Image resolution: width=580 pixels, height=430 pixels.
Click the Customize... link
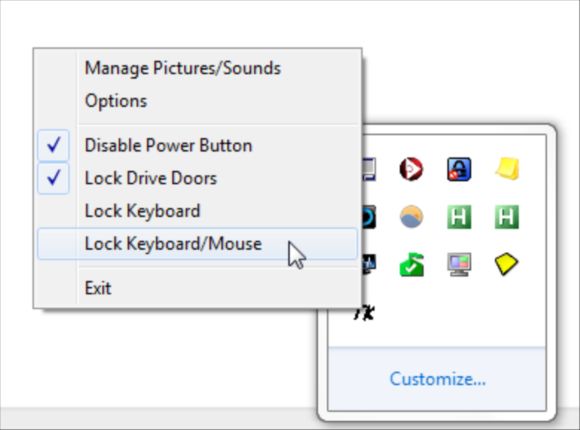click(437, 379)
